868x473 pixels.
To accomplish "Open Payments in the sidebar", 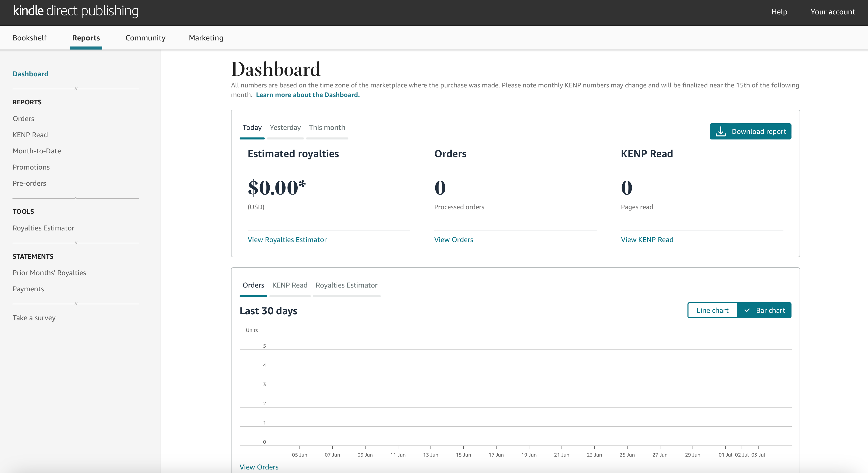I will coord(28,289).
